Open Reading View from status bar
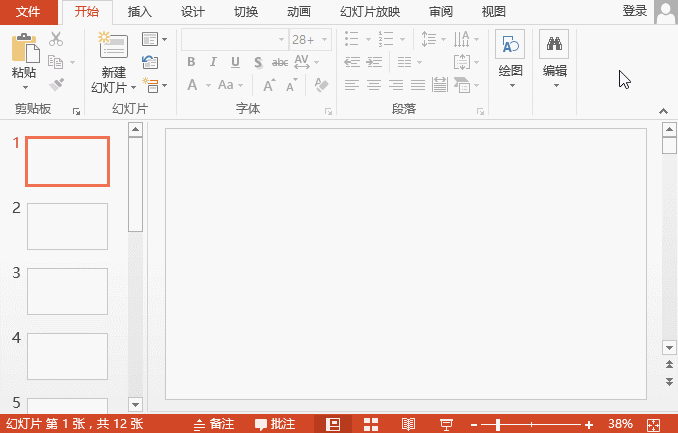 (408, 424)
